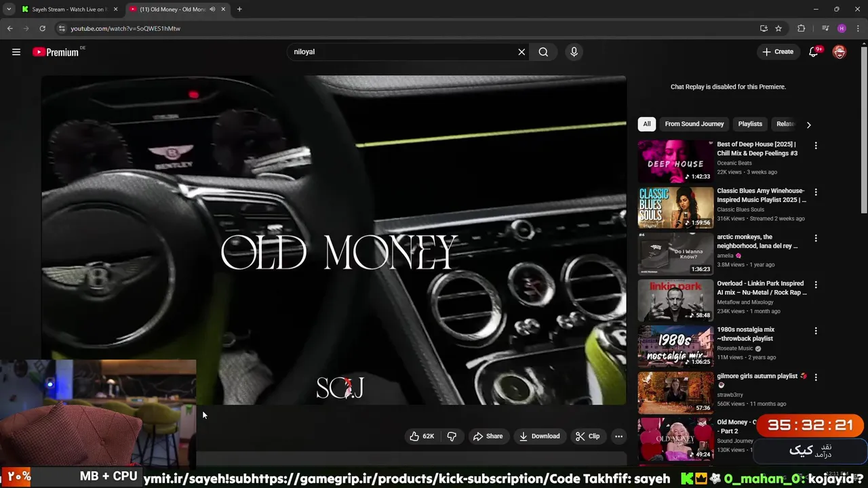This screenshot has height=488, width=868.
Task: Click install app icon in address bar
Action: point(764,28)
